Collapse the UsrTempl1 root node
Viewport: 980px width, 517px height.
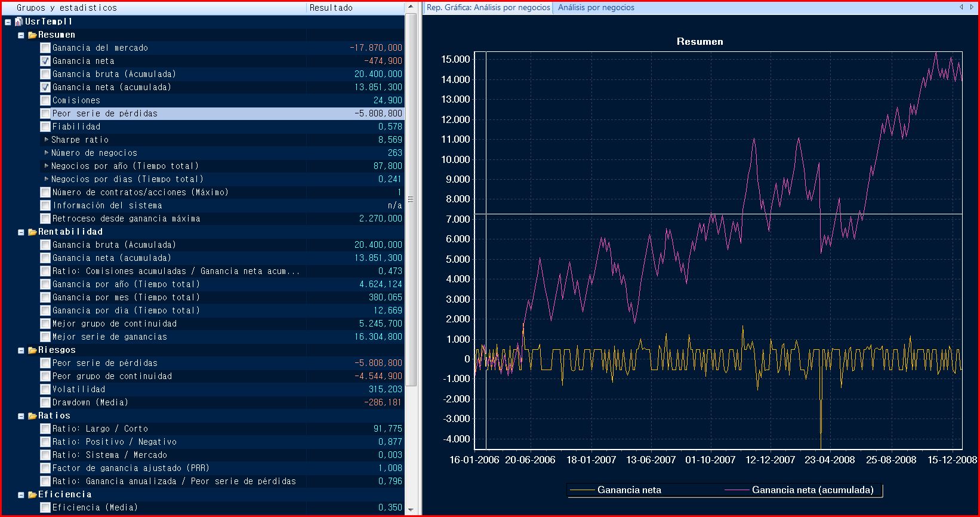point(8,22)
